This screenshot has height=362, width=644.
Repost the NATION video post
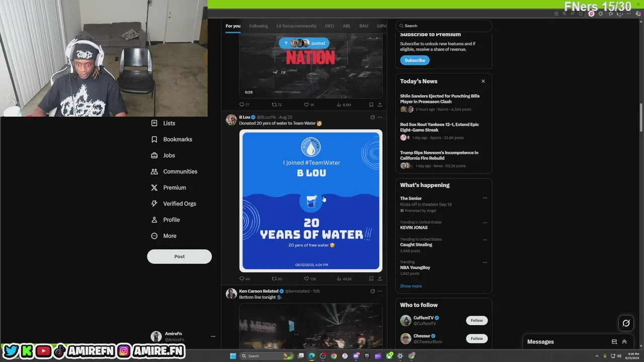click(x=277, y=105)
